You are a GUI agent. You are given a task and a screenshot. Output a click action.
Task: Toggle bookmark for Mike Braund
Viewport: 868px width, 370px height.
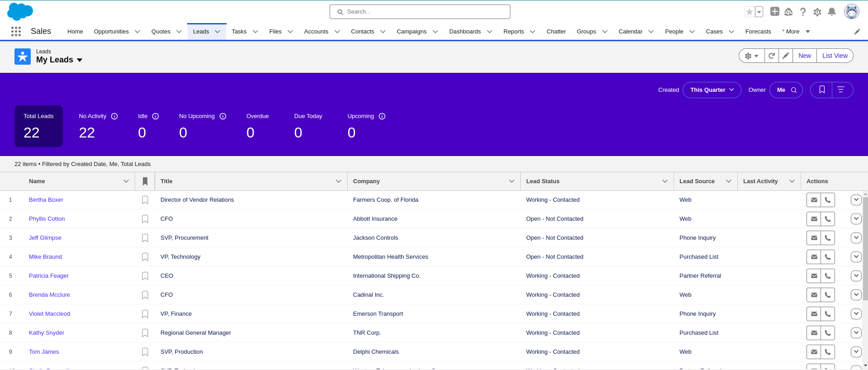pyautogui.click(x=145, y=257)
